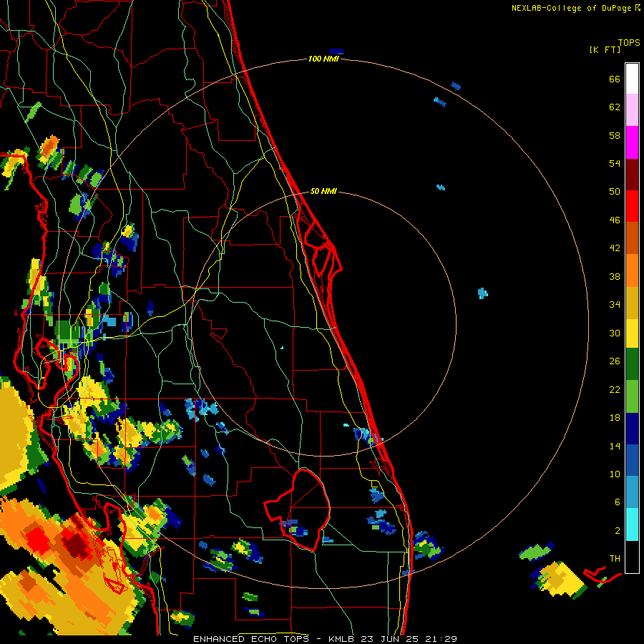Click the light pink swatch on the scale
The height and width of the screenshot is (644, 644).
click(632, 109)
